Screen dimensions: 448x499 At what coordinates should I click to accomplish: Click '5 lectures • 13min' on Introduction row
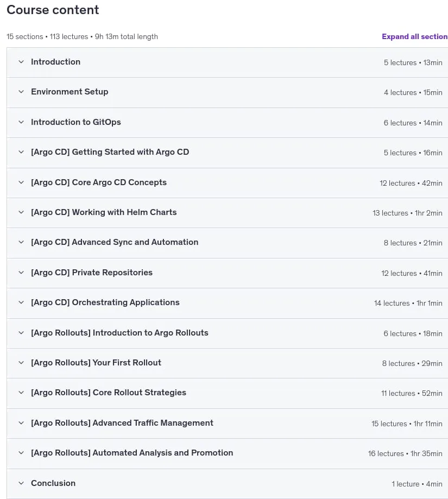[413, 62]
